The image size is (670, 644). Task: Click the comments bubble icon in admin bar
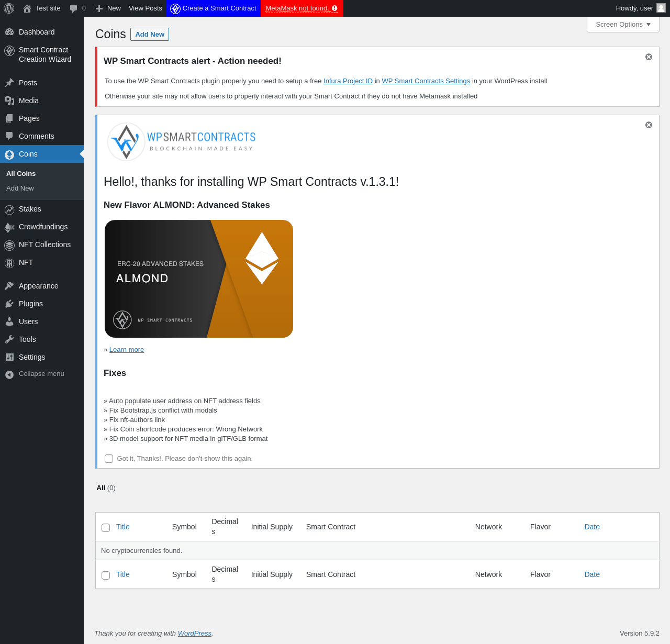(73, 8)
